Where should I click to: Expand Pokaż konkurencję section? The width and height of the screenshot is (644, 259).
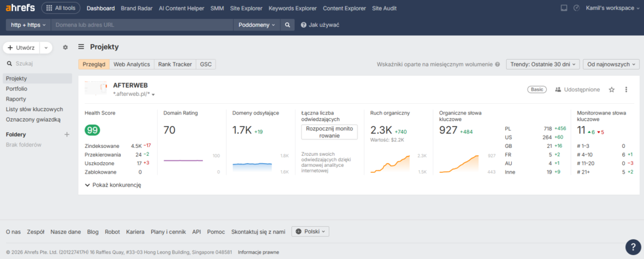point(113,185)
